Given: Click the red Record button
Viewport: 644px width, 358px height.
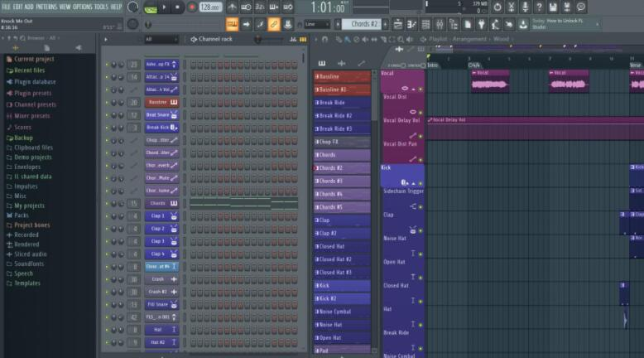Looking at the screenshot, I should (192, 7).
